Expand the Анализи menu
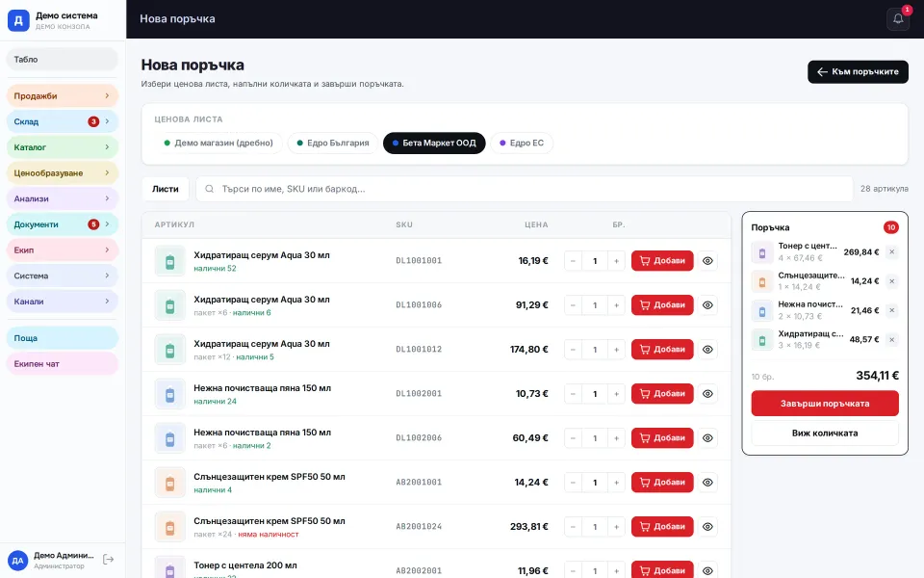Image resolution: width=924 pixels, height=578 pixels. 63,198
